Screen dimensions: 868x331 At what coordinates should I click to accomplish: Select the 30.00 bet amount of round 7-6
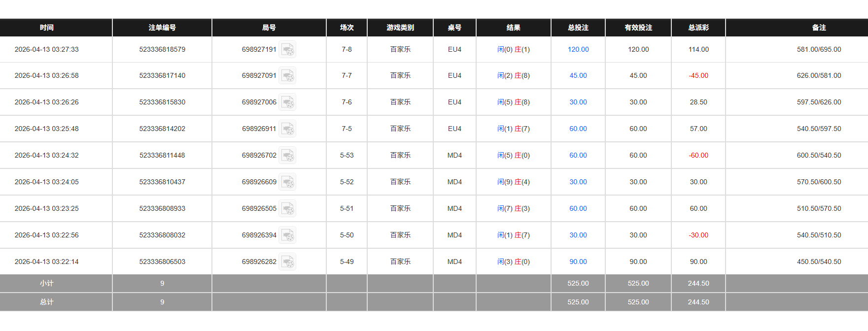[577, 102]
